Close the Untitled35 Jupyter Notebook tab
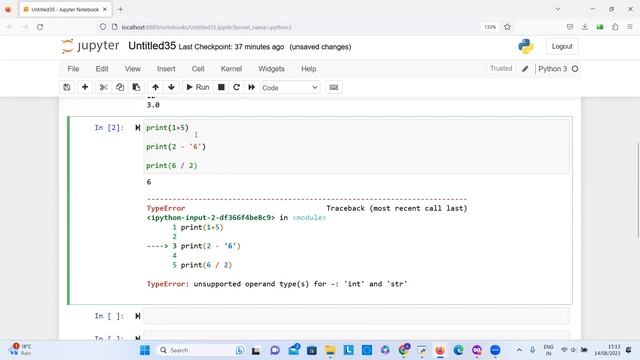640x360 pixels. [105, 9]
